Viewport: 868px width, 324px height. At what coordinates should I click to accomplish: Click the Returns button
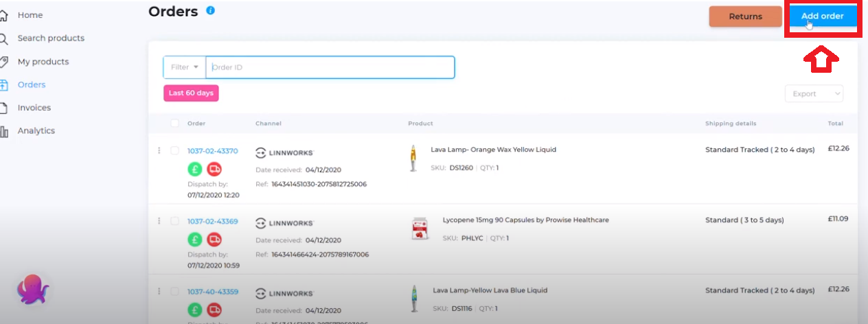[745, 16]
